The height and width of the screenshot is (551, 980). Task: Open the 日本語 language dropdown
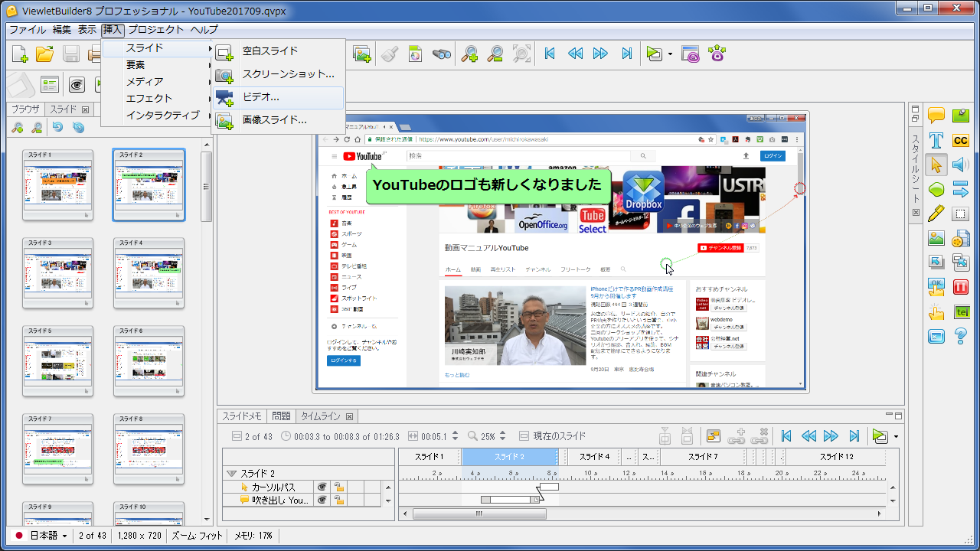41,536
